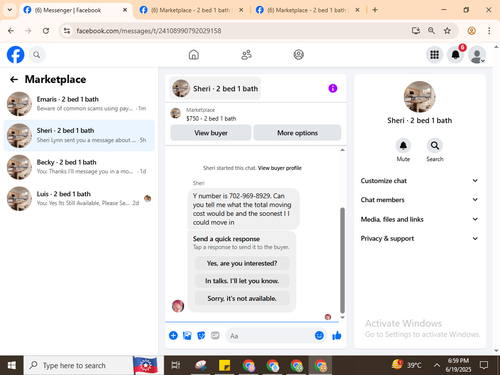Open more actions plus icon in composer
The width and height of the screenshot is (500, 375).
(x=173, y=335)
